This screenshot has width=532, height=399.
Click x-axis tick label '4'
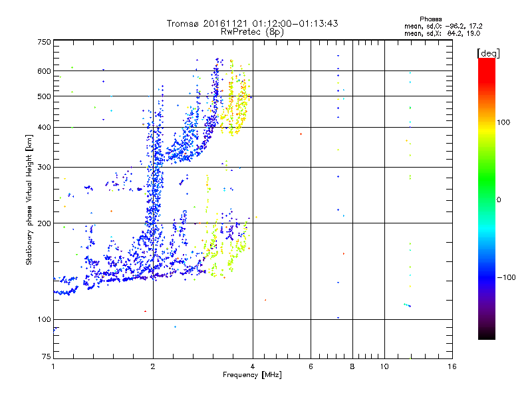(x=253, y=366)
